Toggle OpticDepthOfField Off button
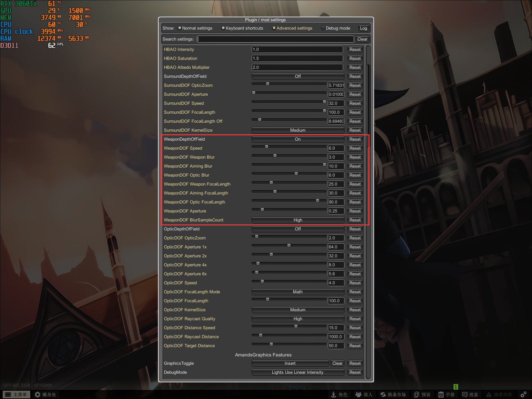The image size is (532, 399). (298, 229)
